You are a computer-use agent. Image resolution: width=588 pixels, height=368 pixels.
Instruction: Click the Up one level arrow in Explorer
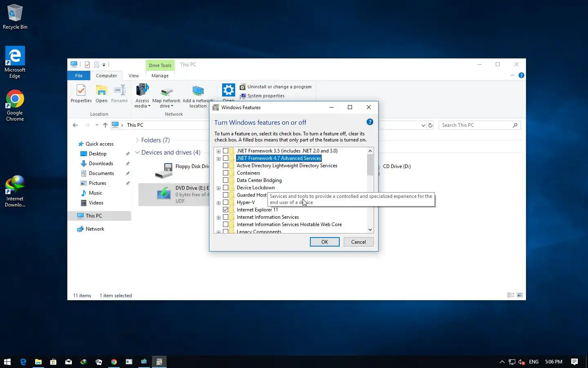(105, 125)
